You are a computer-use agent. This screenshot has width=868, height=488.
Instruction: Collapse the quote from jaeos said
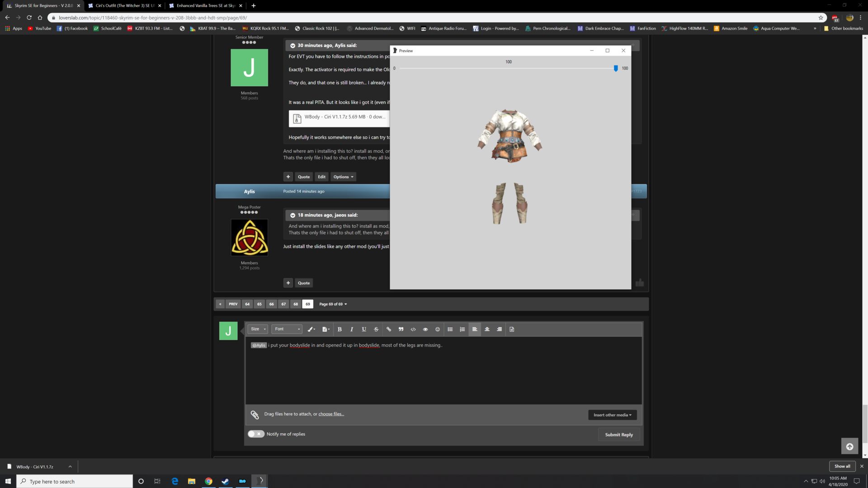pos(292,216)
